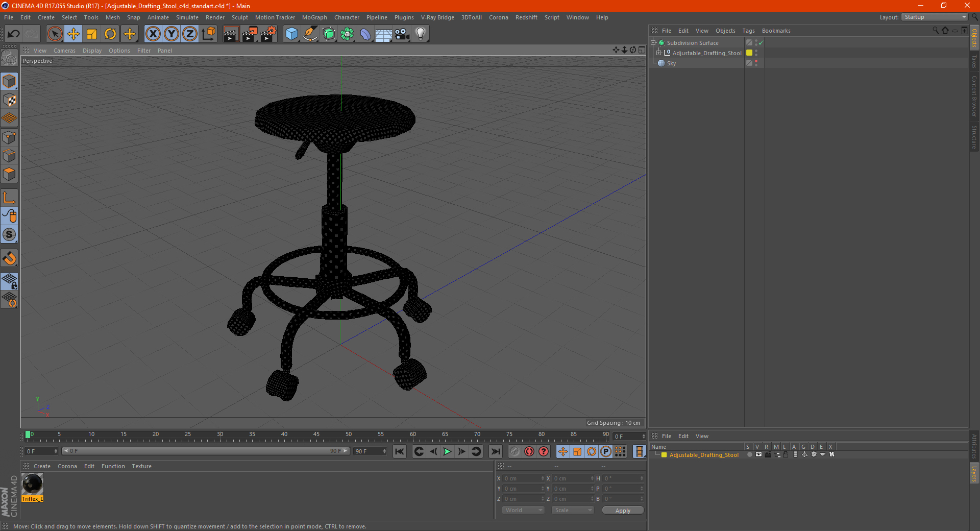Open the Layout Startup dropdown
Screen dimensions: 980x531
[935, 17]
